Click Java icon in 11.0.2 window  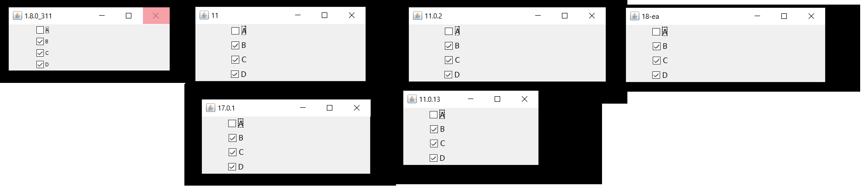point(417,16)
